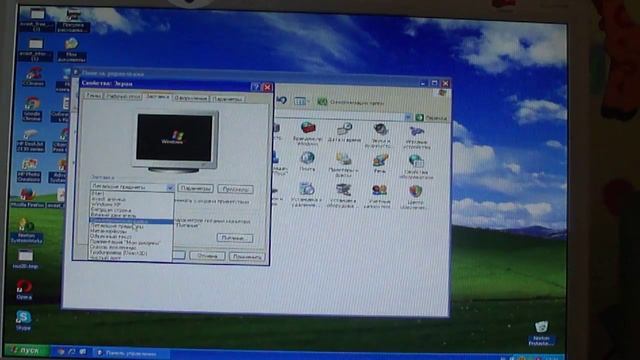
Task: Click the green folder synchronization toolbar icon
Action: (x=322, y=102)
